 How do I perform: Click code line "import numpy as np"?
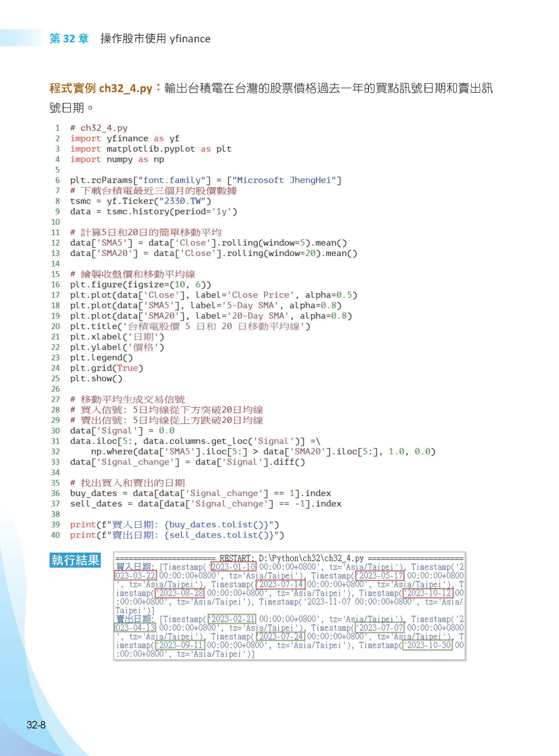coord(117,159)
